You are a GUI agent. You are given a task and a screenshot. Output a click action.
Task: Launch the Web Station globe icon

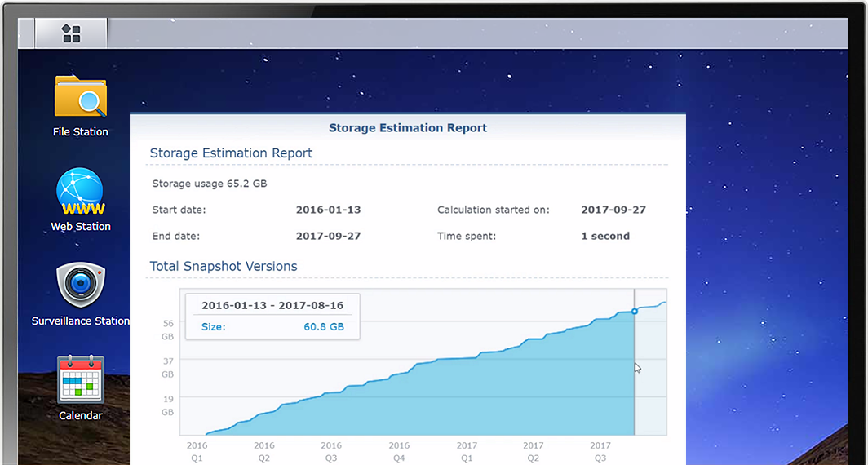[80, 192]
